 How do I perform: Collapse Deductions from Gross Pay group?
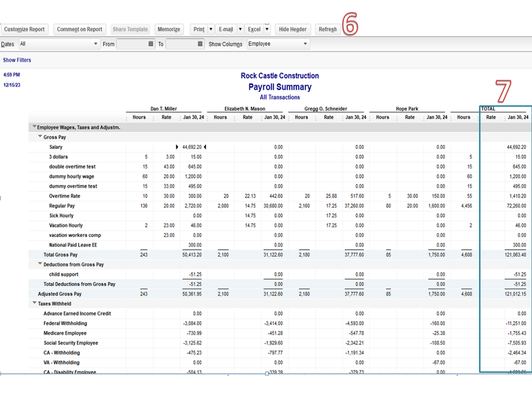click(40, 264)
